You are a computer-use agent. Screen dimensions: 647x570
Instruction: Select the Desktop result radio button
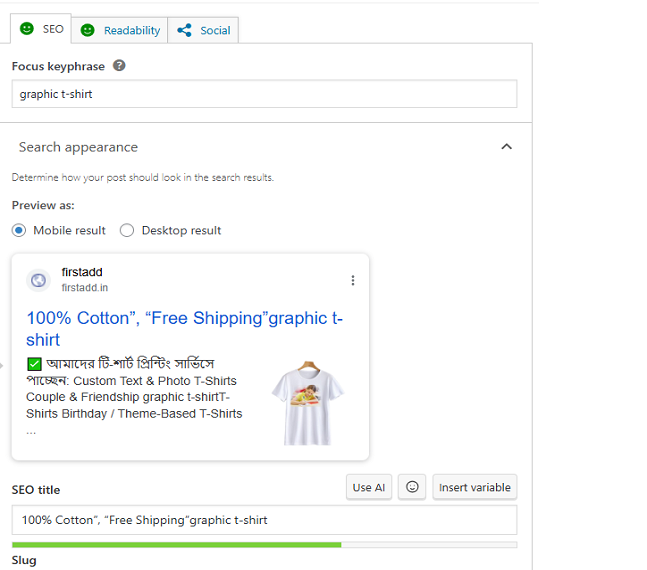click(127, 230)
